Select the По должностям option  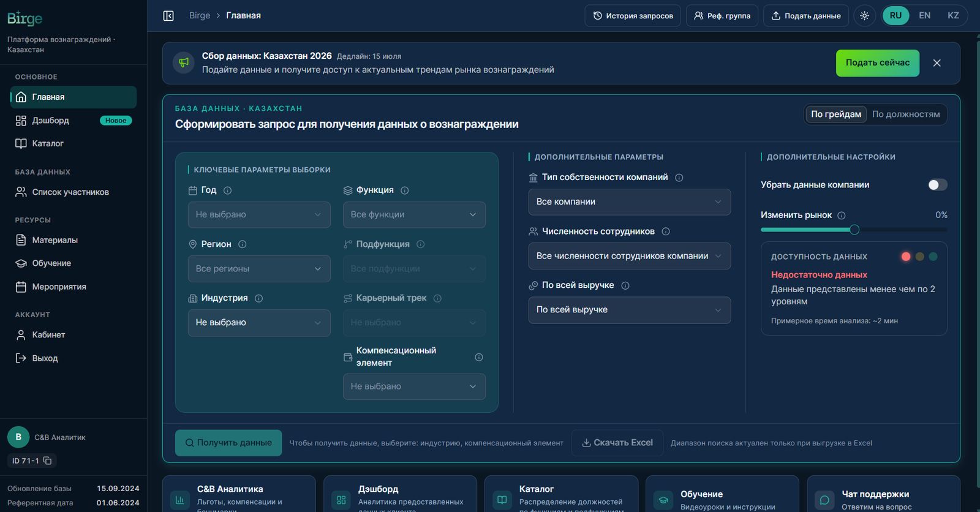click(906, 115)
